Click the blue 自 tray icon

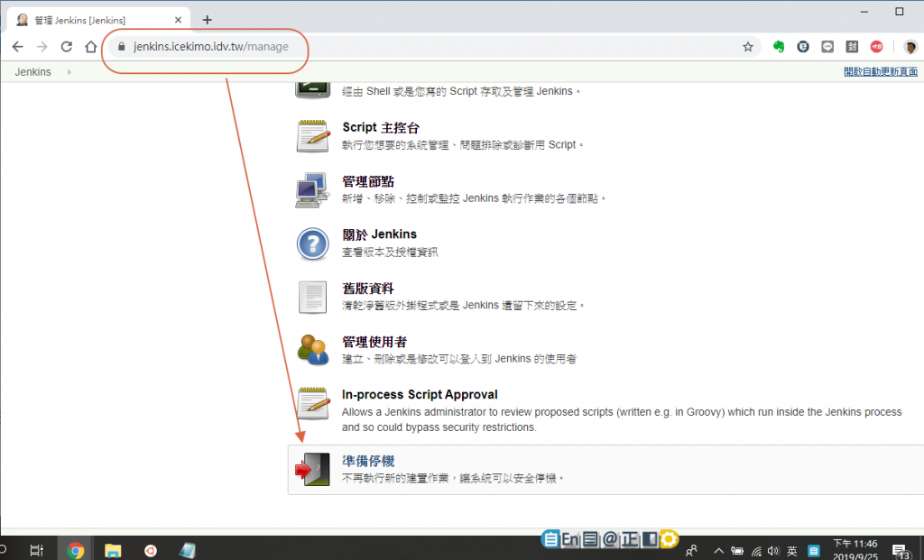tap(813, 551)
